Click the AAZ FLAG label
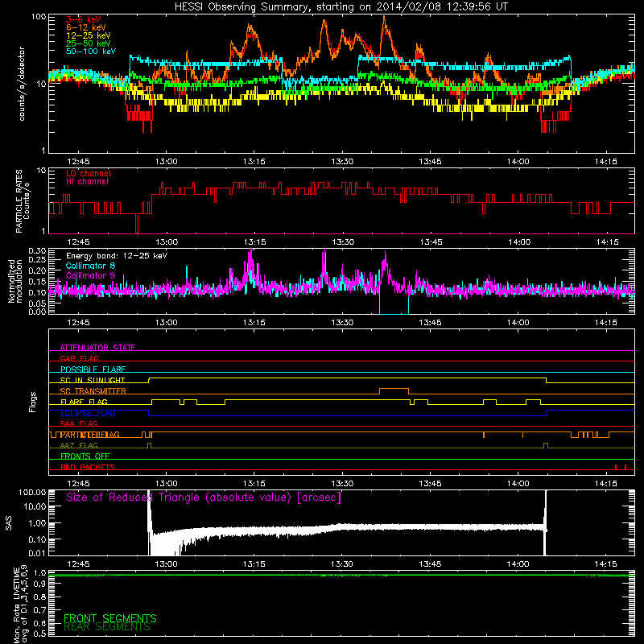Viewport: 644px width, 644px height. coord(79,445)
